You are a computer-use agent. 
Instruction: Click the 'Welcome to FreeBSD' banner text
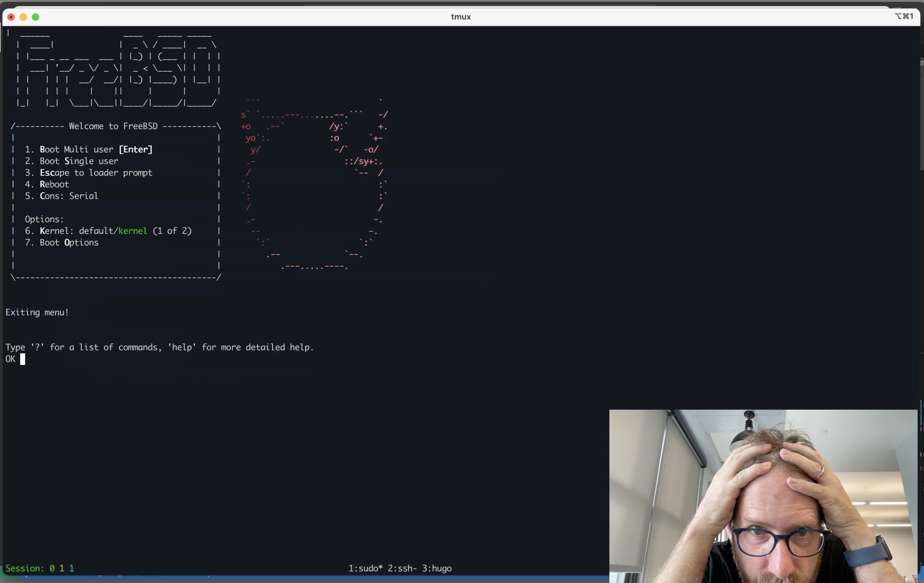[113, 126]
